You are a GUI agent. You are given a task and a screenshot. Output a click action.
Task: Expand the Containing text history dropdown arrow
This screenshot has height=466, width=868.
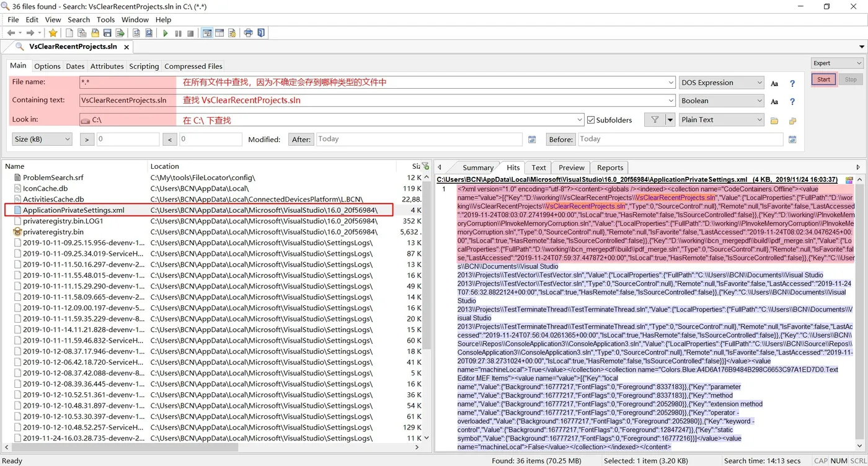(x=671, y=101)
